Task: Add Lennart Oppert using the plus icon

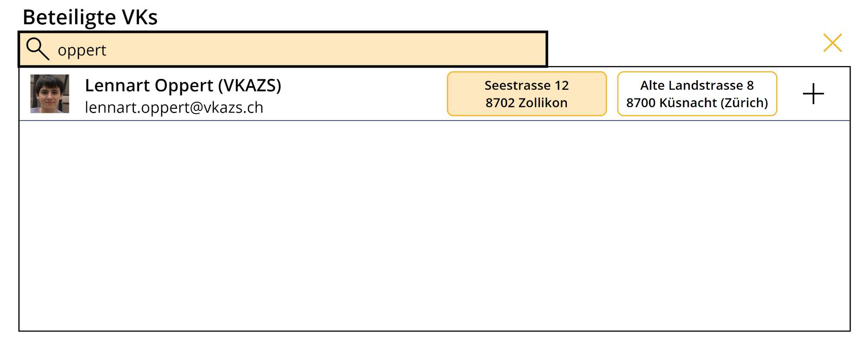Action: coord(813,94)
